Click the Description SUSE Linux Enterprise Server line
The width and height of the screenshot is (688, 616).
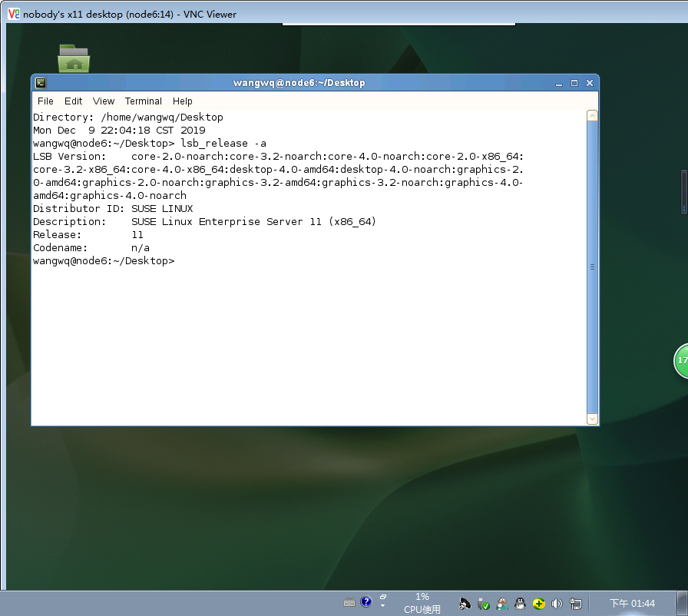point(204,222)
